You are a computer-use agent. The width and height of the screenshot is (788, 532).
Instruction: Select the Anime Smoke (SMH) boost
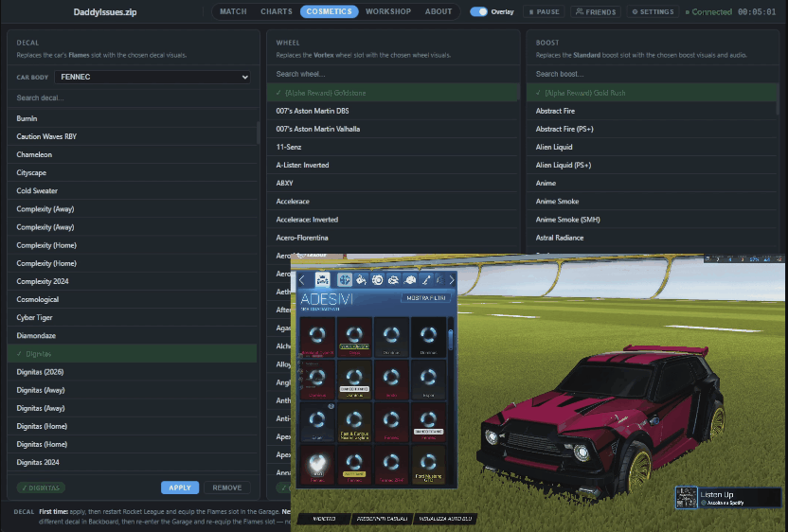click(652, 220)
